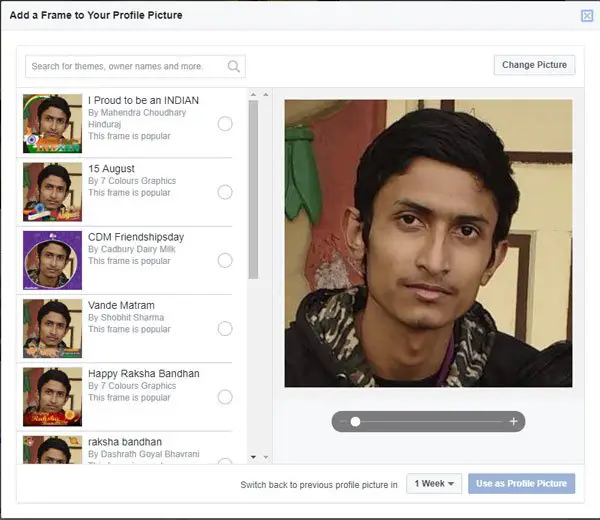Click "By Dashrath Goyal Bhavrani" author text
Viewport: 600px width, 520px height.
143,454
